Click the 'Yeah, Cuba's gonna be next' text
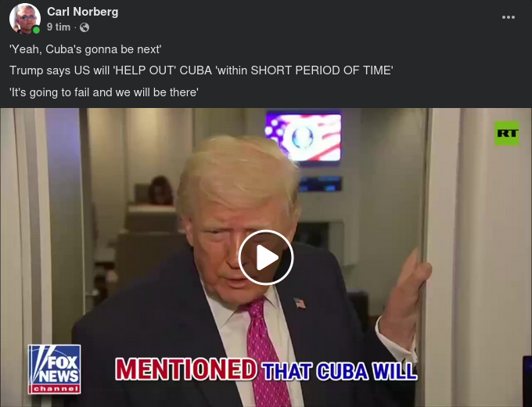The image size is (532, 407). (x=85, y=49)
